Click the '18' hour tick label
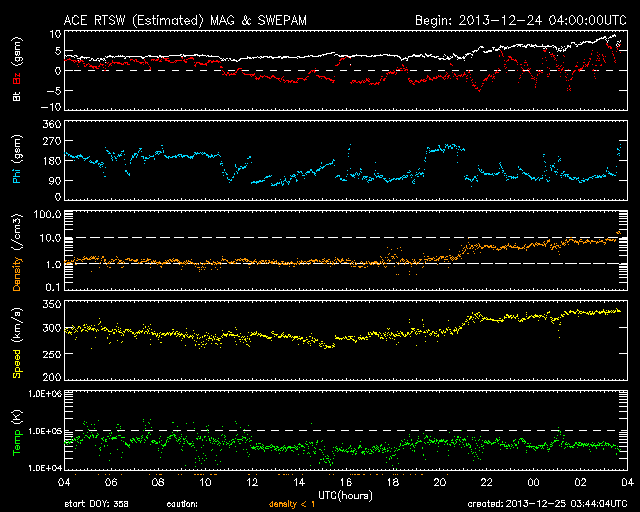640x512 pixels. click(x=393, y=483)
